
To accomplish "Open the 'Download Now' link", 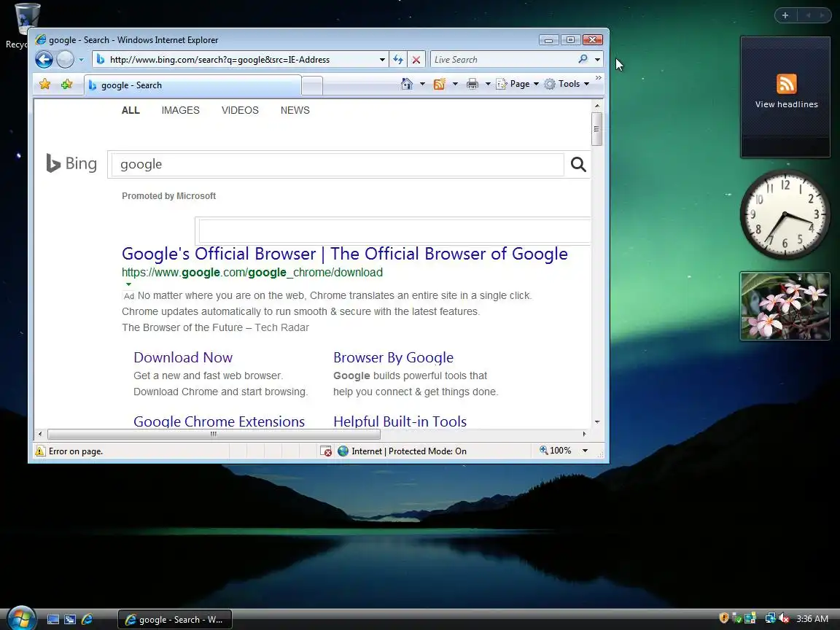I will click(183, 357).
